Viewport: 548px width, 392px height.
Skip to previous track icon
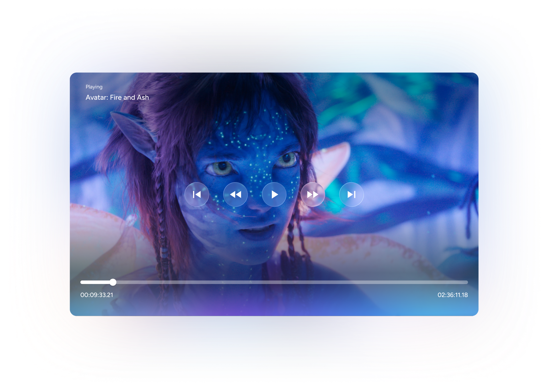[197, 194]
